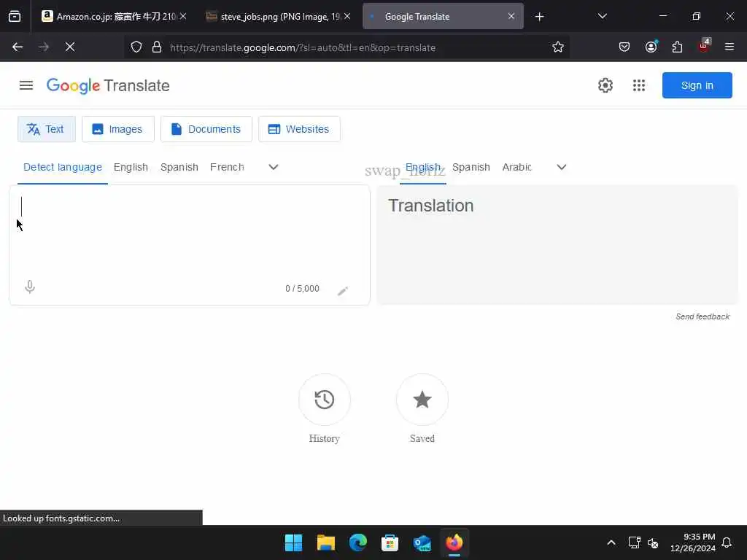The width and height of the screenshot is (747, 560).
Task: Open the taskbar clock and date
Action: click(x=692, y=542)
